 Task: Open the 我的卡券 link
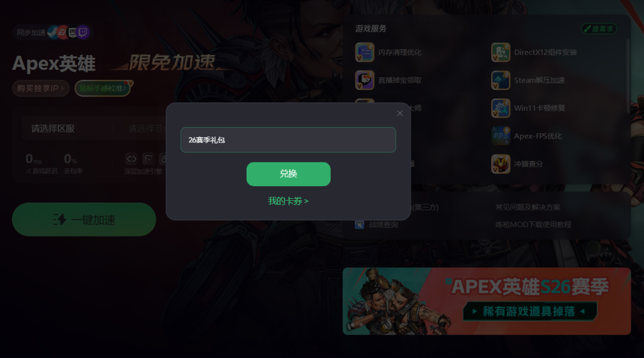pos(288,201)
